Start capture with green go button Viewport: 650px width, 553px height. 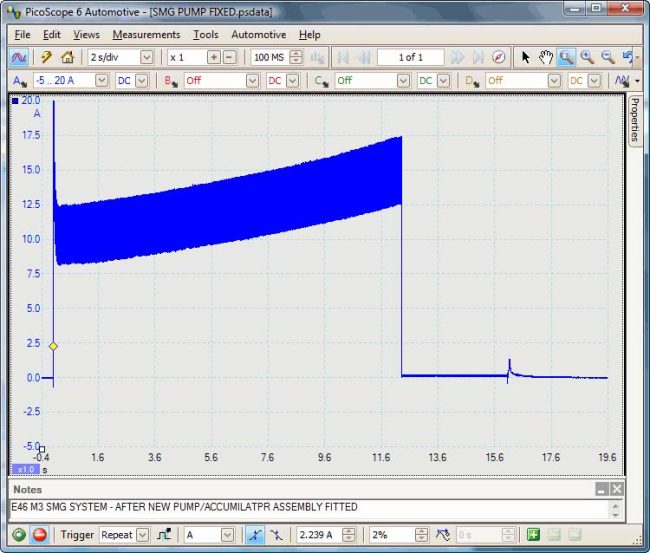19,534
